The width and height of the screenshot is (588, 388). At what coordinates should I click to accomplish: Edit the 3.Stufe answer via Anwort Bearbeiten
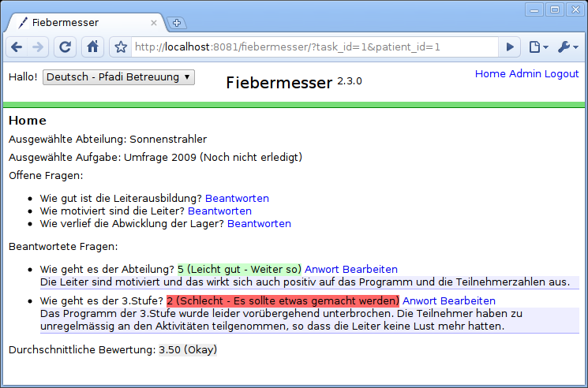pos(448,300)
